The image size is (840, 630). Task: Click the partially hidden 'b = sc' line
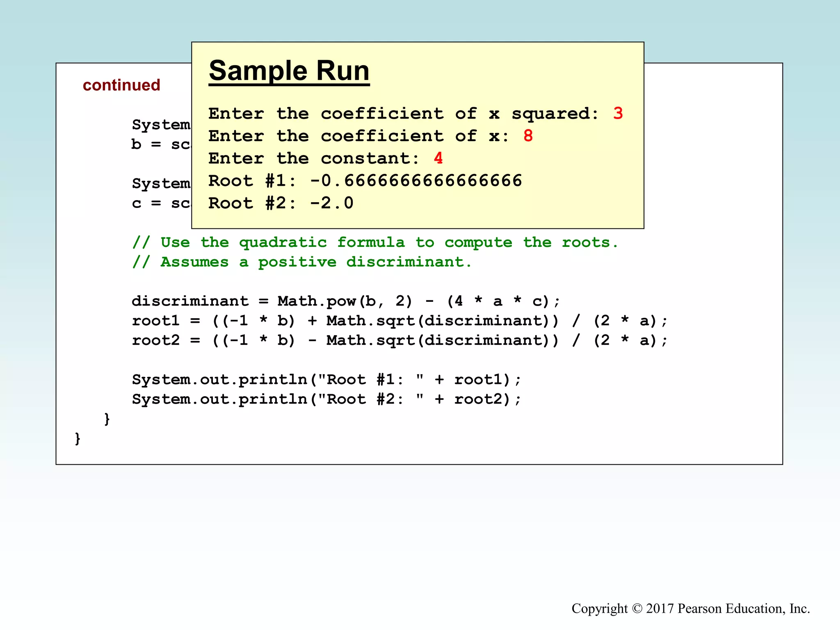161,144
